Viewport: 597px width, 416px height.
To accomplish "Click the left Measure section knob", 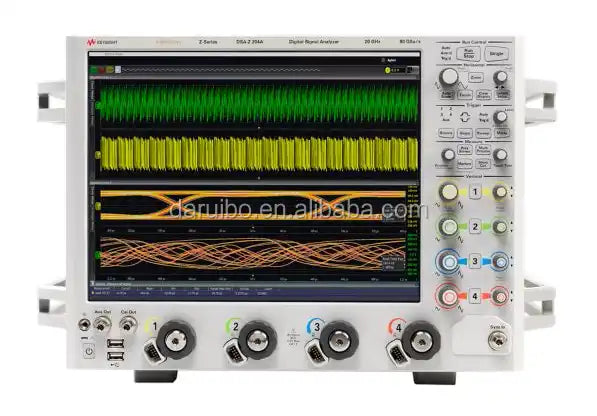I will (x=449, y=155).
